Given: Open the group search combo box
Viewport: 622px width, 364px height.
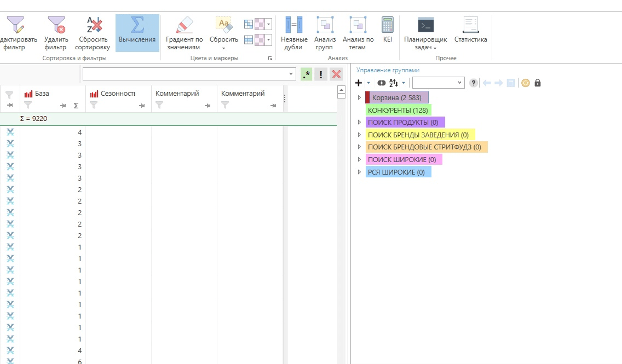Looking at the screenshot, I should [x=439, y=83].
